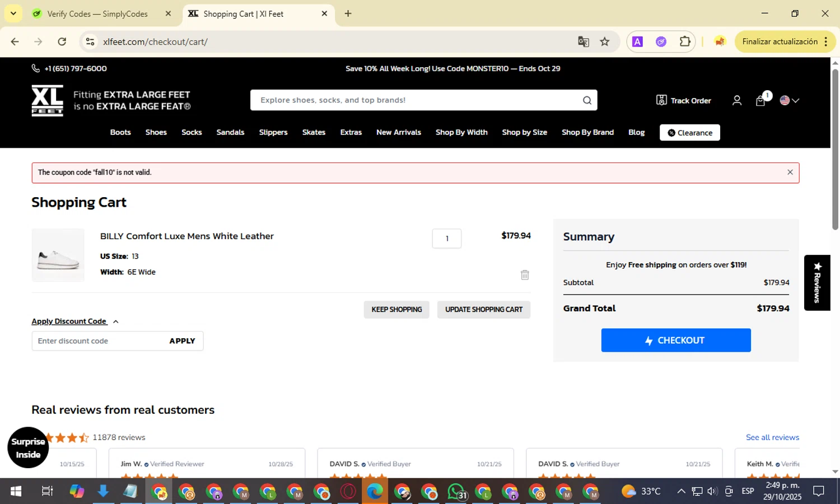This screenshot has height=504, width=840.
Task: Open Shop By Width menu
Action: point(461,132)
